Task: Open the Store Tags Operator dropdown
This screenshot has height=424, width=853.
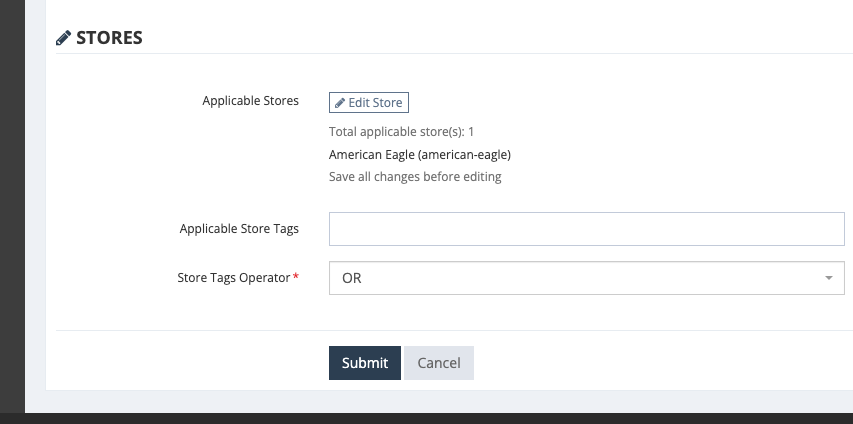Action: 586,278
